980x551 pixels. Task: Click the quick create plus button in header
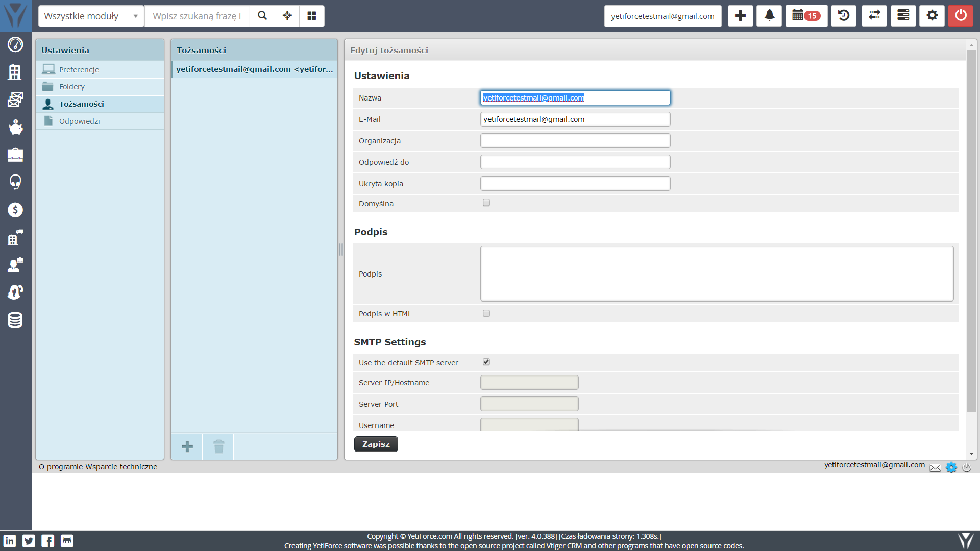click(x=740, y=16)
